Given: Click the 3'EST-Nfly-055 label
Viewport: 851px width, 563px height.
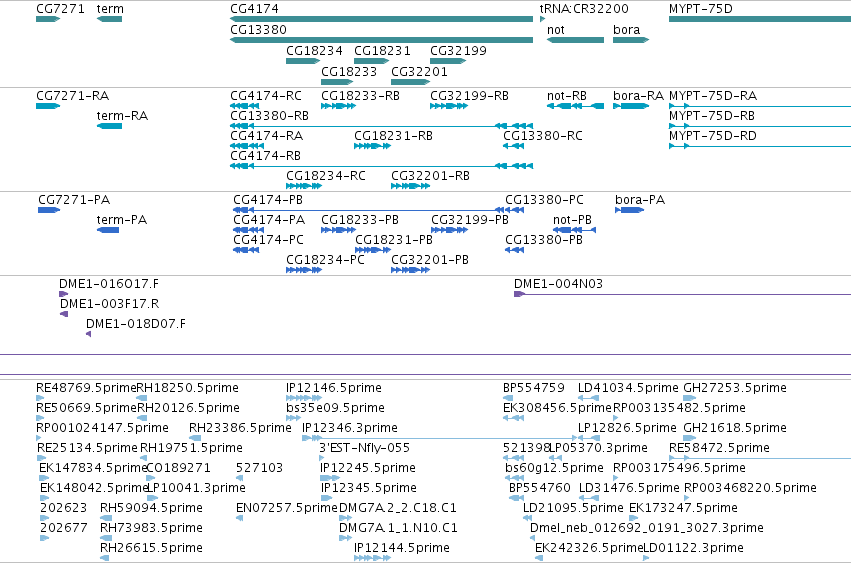Looking at the screenshot, I should (x=365, y=448).
